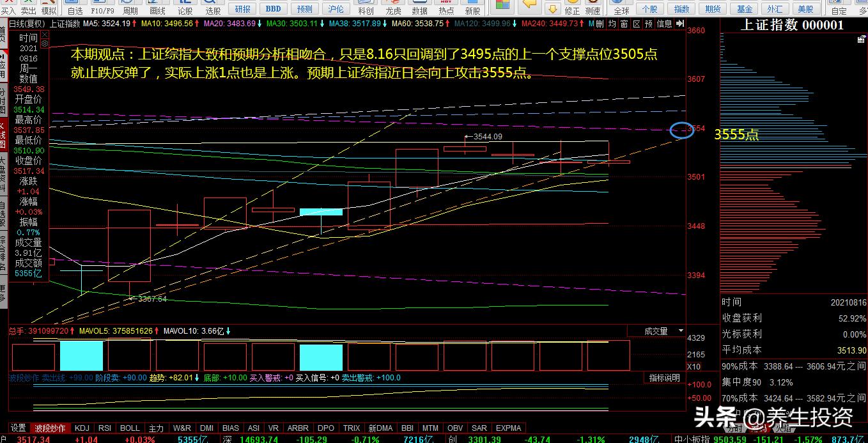Select the 画线 line drawing tool
Image resolution: width=868 pixels, height=443 pixels.
click(157, 8)
